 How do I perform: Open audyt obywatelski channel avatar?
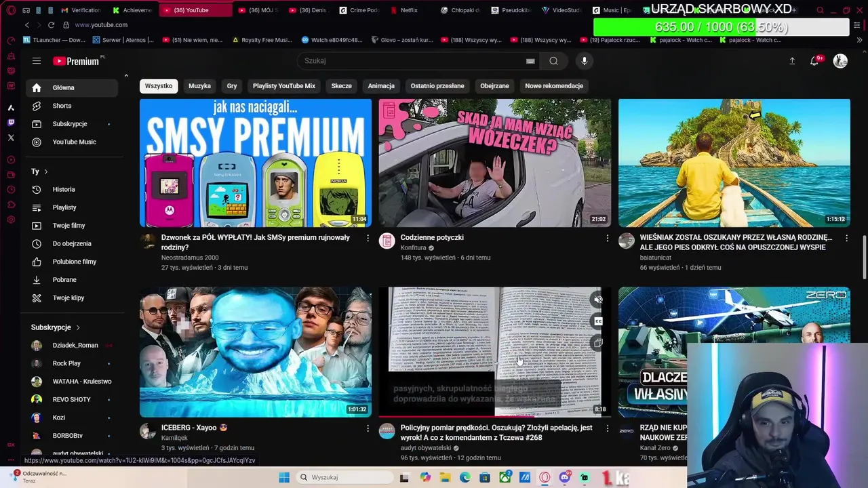(387, 432)
